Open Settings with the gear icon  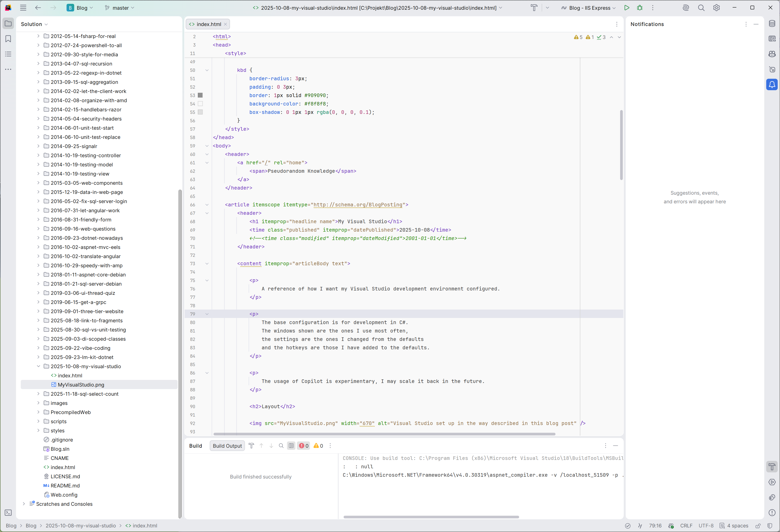coord(717,7)
